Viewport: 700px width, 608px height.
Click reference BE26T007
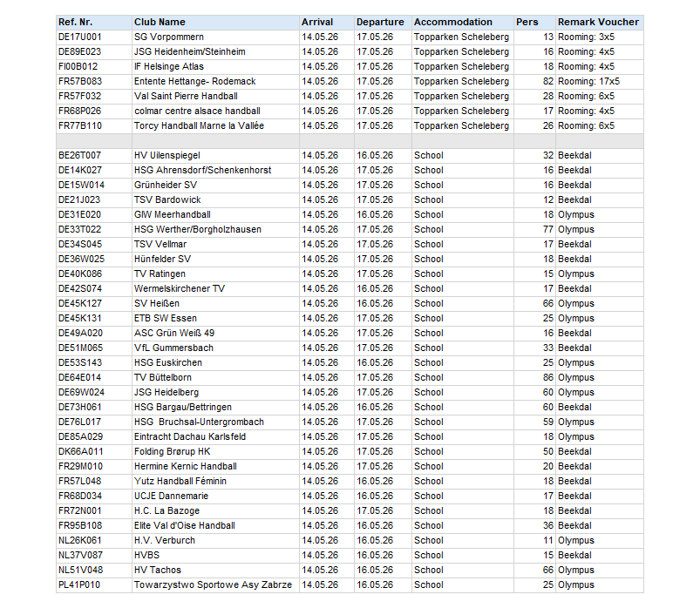pos(94,155)
